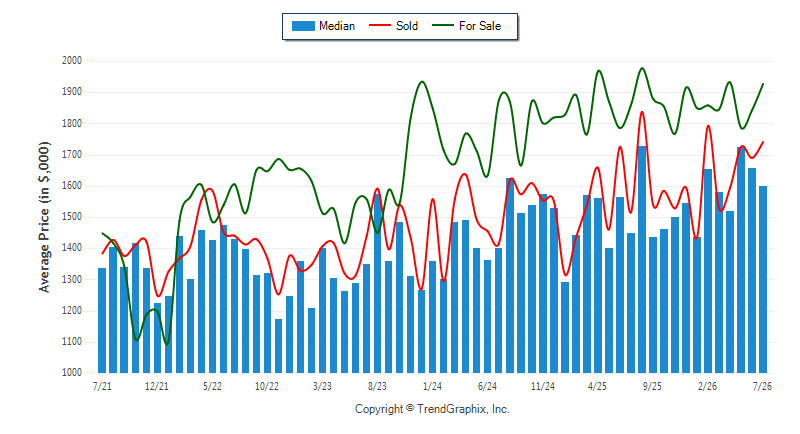Click the Average Price y-axis title

tap(44, 217)
